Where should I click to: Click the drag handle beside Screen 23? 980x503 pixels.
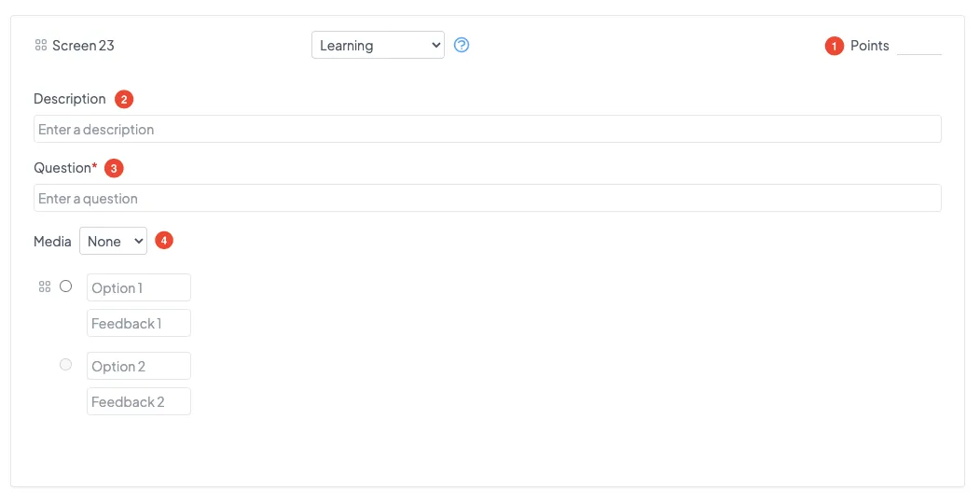coord(41,45)
